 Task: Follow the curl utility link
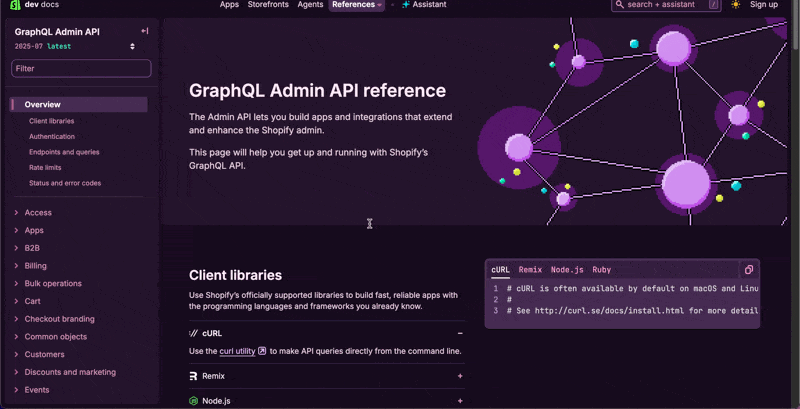pos(237,351)
